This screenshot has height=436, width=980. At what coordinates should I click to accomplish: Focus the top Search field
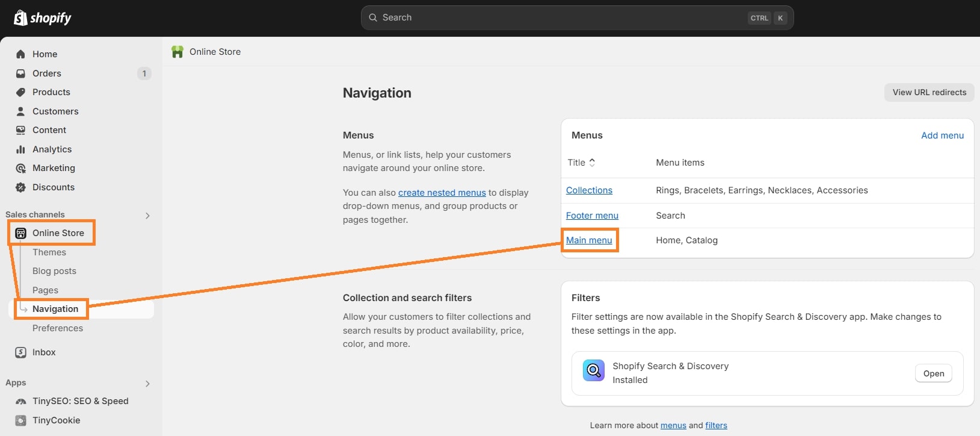click(x=578, y=17)
